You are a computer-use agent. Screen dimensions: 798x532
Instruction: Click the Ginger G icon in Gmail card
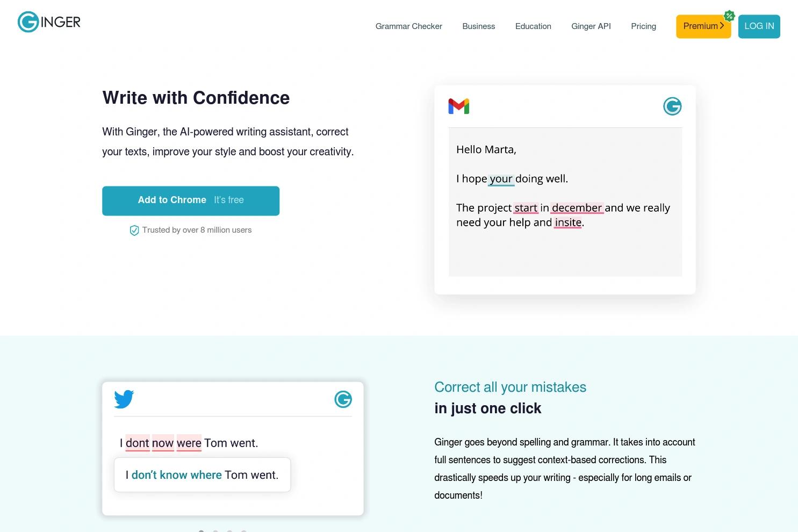click(672, 106)
